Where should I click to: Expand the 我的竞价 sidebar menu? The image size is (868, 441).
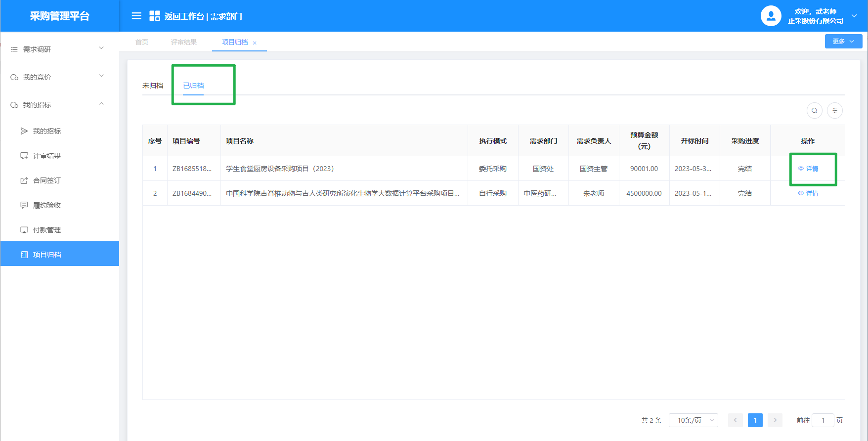(x=59, y=77)
